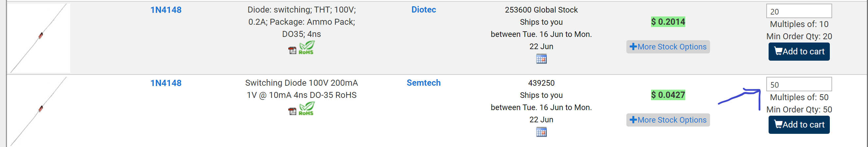Add the Diotec 1N4148 to cart

point(799,52)
